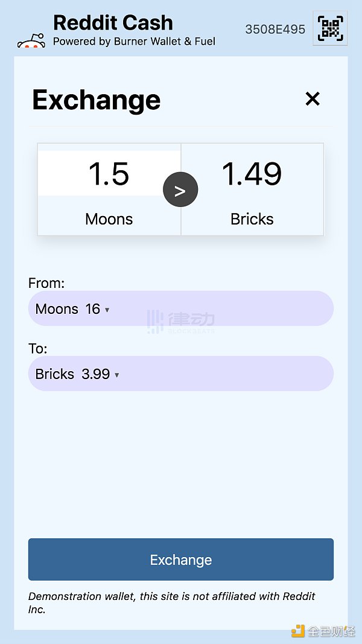Click the demonstration wallet disclaimer text

pyautogui.click(x=172, y=602)
